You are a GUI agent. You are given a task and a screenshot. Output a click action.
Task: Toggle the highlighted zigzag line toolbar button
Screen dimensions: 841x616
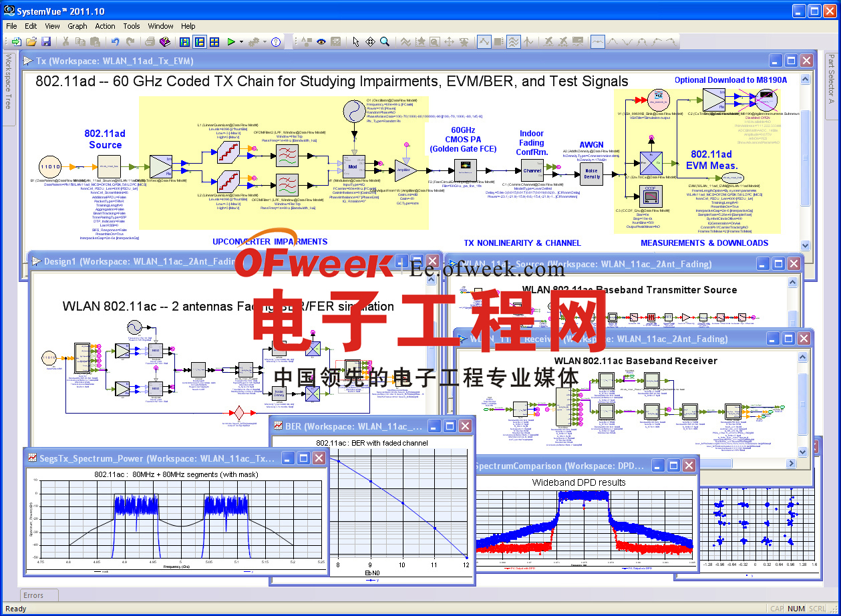click(x=484, y=41)
